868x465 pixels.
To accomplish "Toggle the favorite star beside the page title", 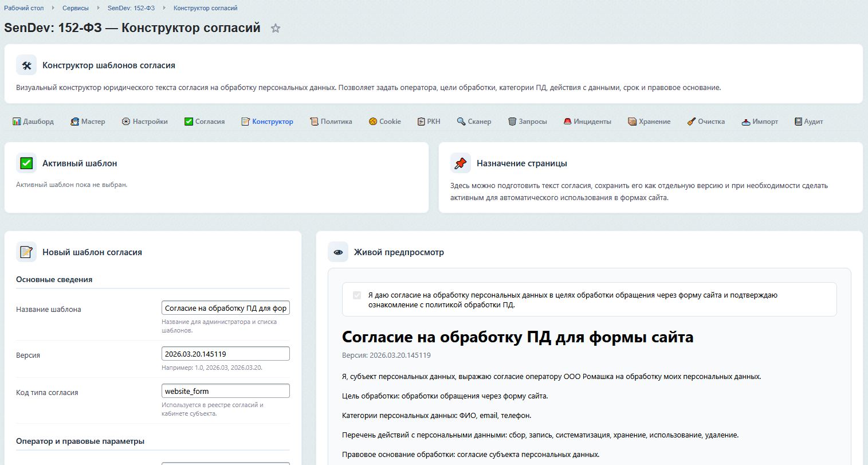I will (275, 28).
